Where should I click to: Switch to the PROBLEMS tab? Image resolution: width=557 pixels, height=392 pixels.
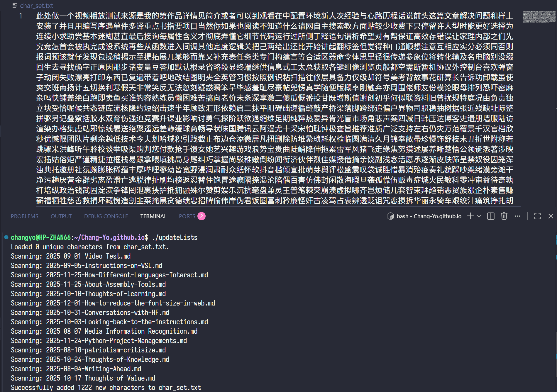pyautogui.click(x=25, y=216)
